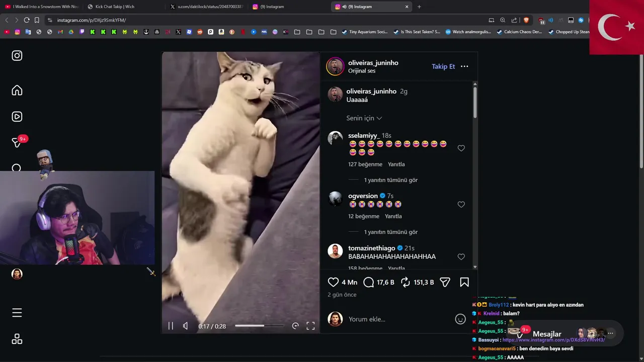Pause the video
This screenshot has height=362, width=644.
coord(171,326)
